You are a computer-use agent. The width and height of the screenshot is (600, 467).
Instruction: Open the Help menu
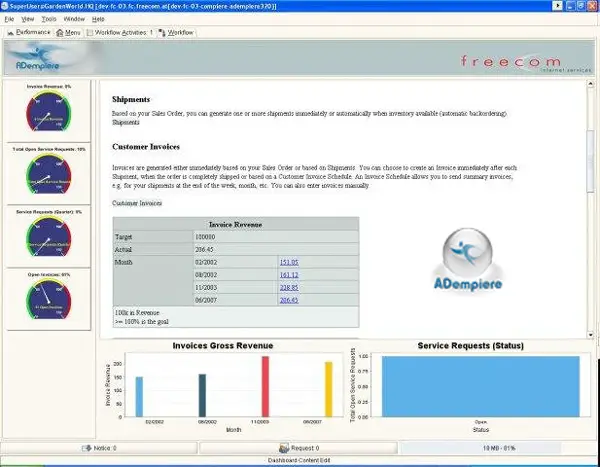pyautogui.click(x=98, y=19)
